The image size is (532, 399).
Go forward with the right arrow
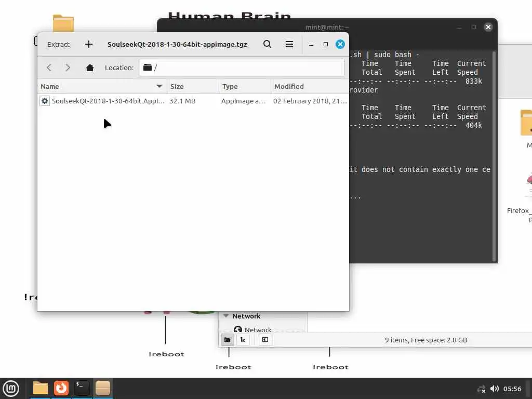coord(68,68)
